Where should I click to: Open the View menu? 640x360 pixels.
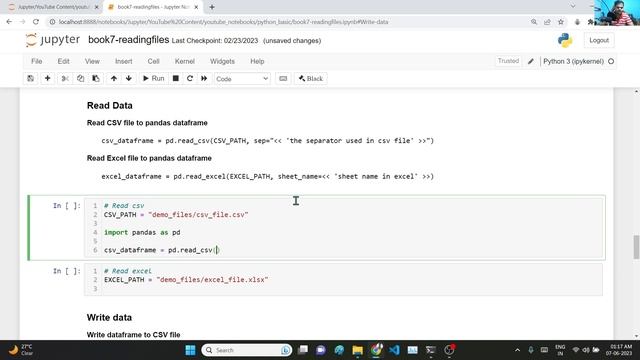click(92, 61)
